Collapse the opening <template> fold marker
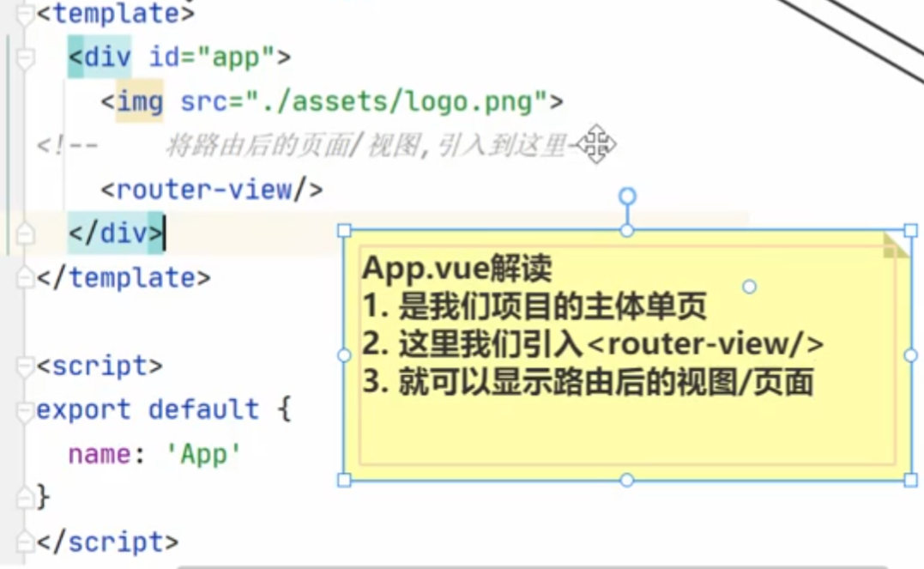 25,15
